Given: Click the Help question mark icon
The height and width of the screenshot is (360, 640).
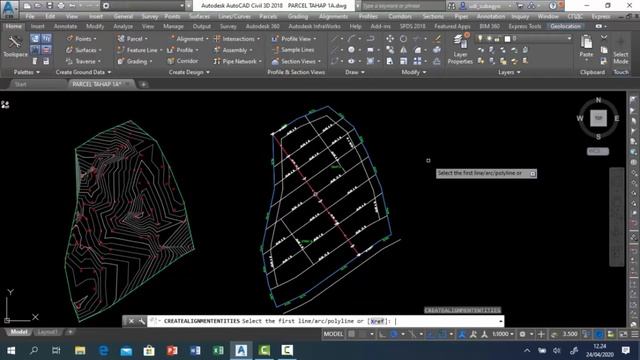Looking at the screenshot, I should pyautogui.click(x=553, y=6).
